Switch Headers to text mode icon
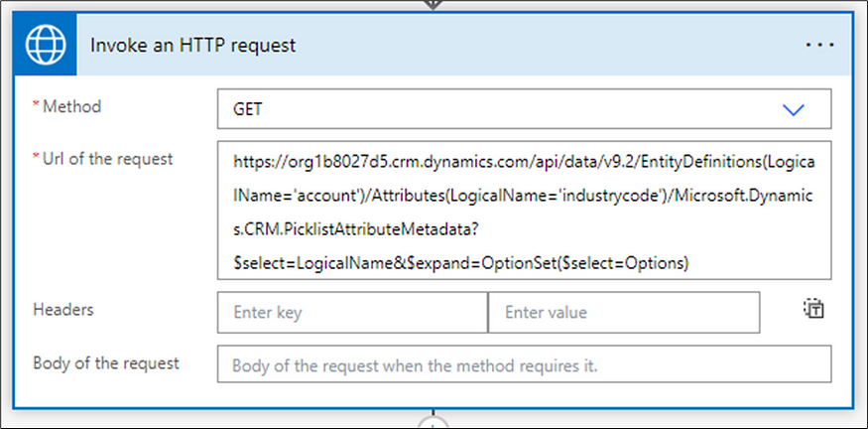Image resolution: width=868 pixels, height=429 pixels. (x=813, y=309)
